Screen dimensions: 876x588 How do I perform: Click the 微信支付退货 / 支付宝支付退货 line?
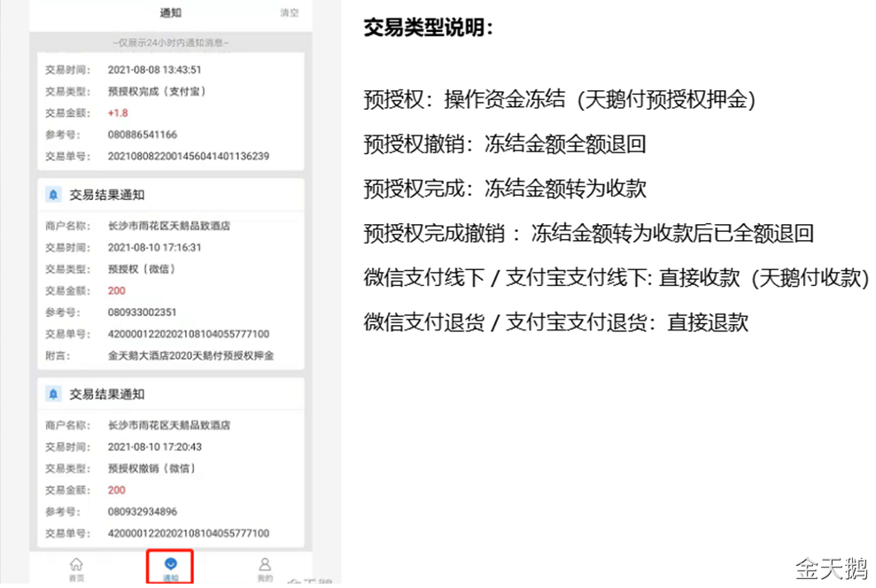tap(556, 322)
